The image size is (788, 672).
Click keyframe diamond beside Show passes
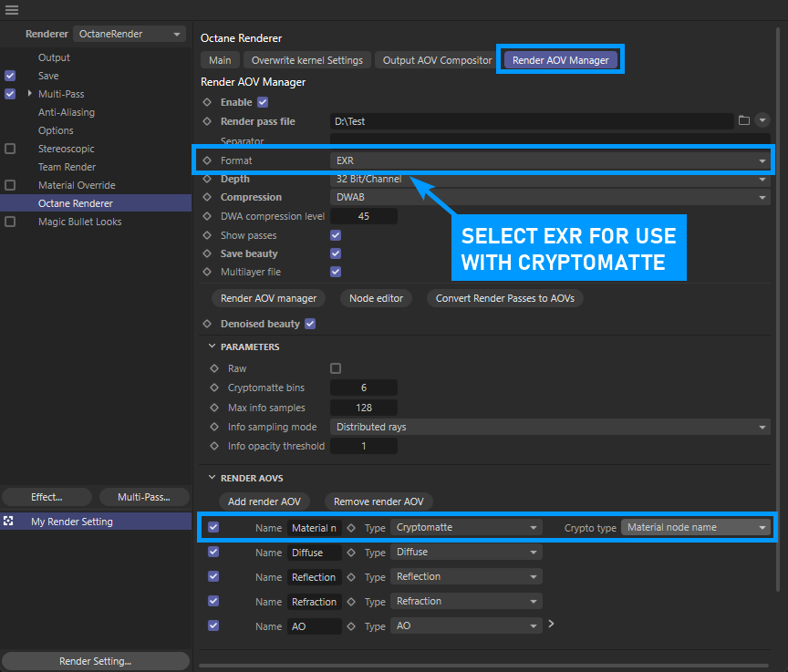[207, 235]
